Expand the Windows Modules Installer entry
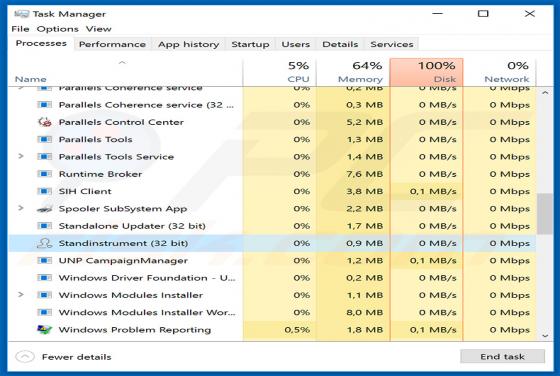The image size is (560, 376). click(x=21, y=295)
